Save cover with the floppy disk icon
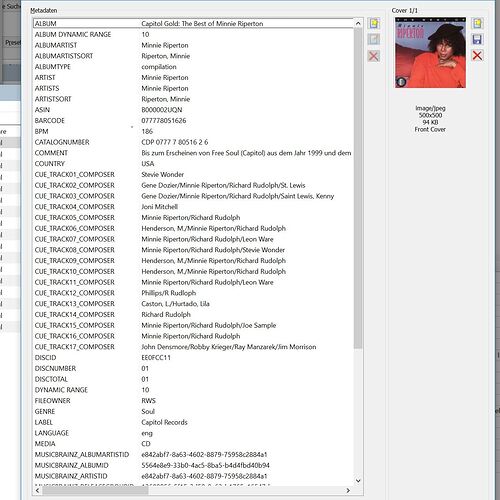The height and width of the screenshot is (500, 500). [x=477, y=40]
